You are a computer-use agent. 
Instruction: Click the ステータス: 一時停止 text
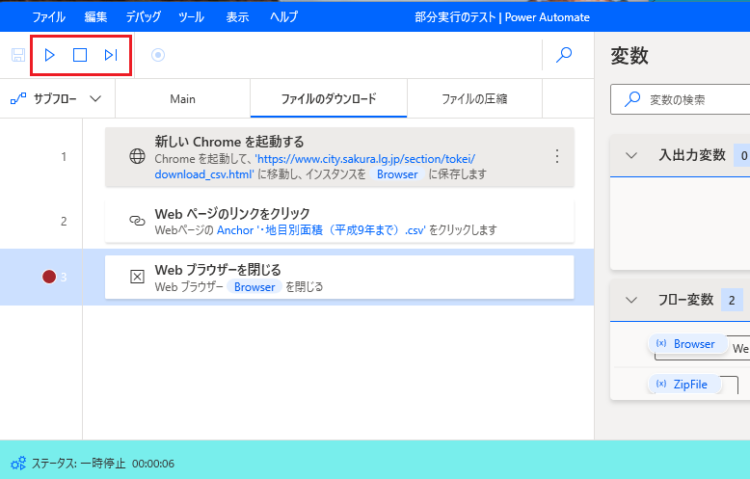[x=78, y=463]
